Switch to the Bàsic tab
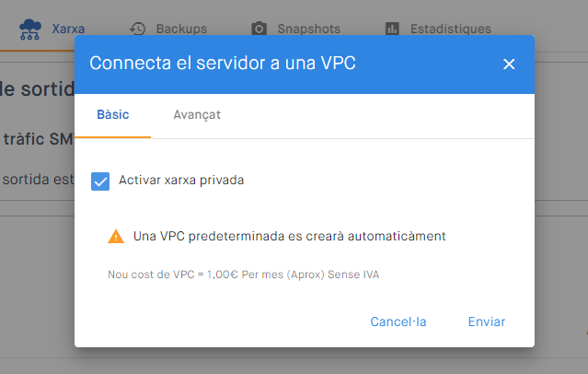The image size is (588, 374). coord(113,114)
